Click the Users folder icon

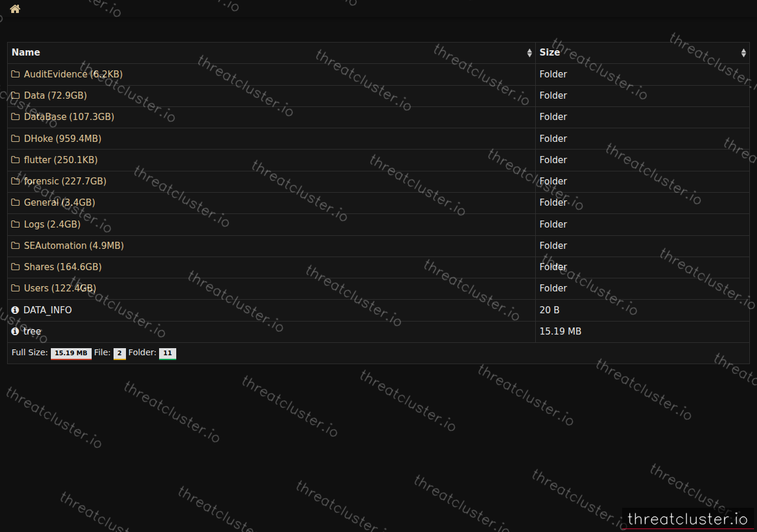click(15, 288)
